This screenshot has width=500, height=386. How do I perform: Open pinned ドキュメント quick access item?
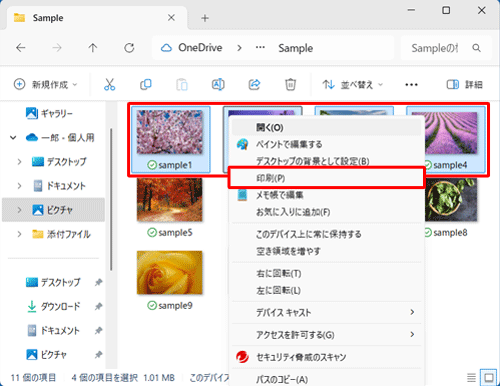click(x=53, y=330)
